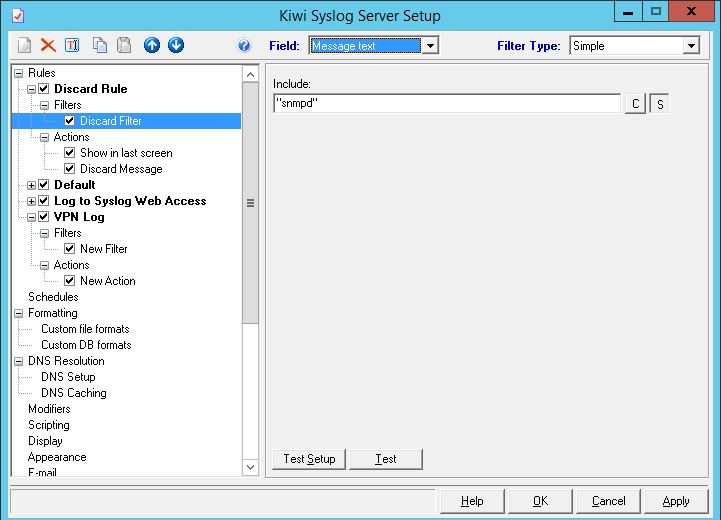Click tree scrollbar down arrow
This screenshot has width=721, height=520.
pos(251,467)
